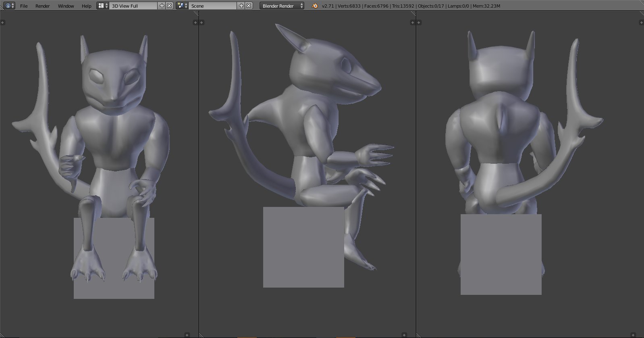Click the cube in the middle viewport
The width and height of the screenshot is (644, 338).
tap(303, 247)
